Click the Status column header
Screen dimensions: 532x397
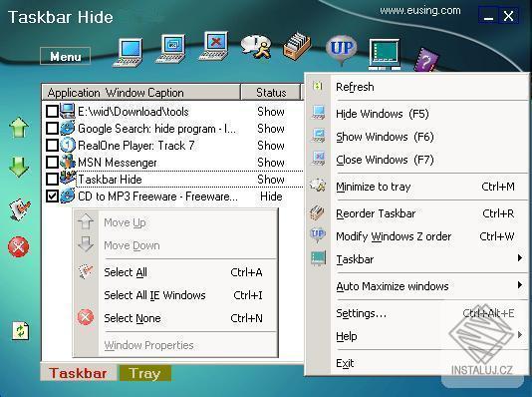pos(271,93)
